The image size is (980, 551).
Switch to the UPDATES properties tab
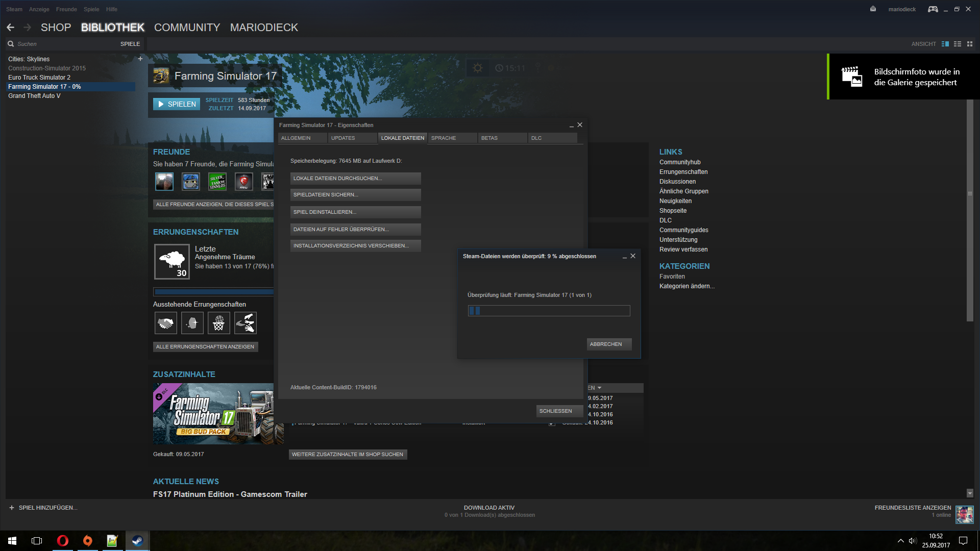click(353, 138)
